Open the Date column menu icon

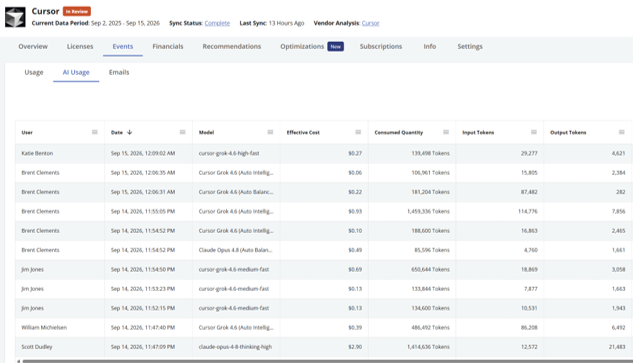[x=182, y=132]
